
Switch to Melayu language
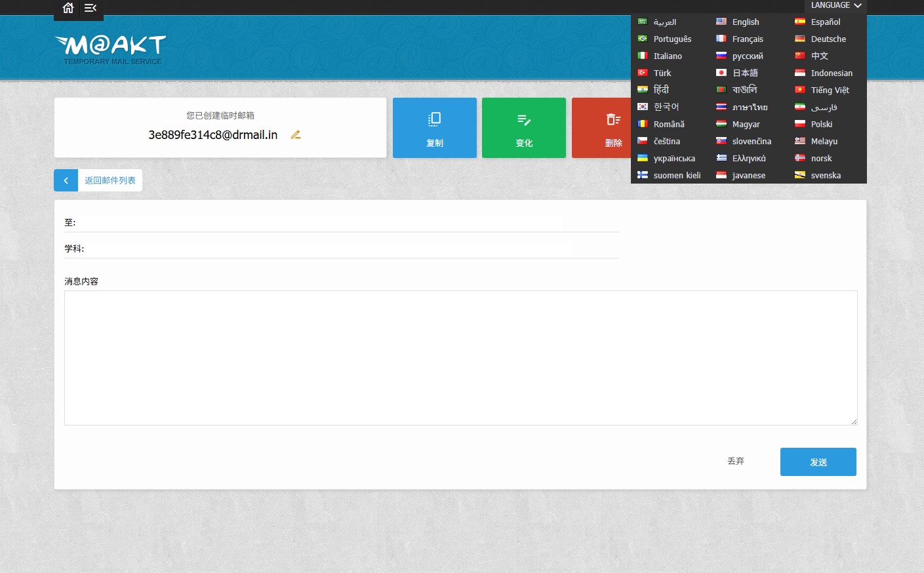pyautogui.click(x=816, y=142)
